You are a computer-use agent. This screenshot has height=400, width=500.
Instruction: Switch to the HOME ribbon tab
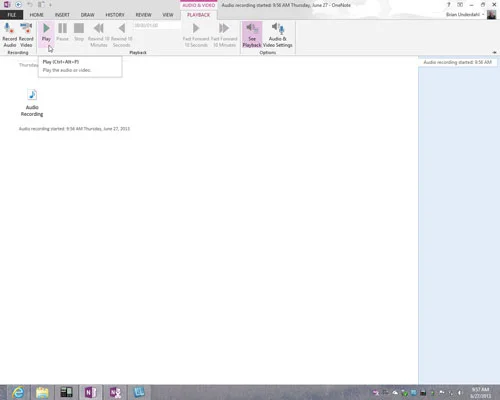pyautogui.click(x=36, y=15)
